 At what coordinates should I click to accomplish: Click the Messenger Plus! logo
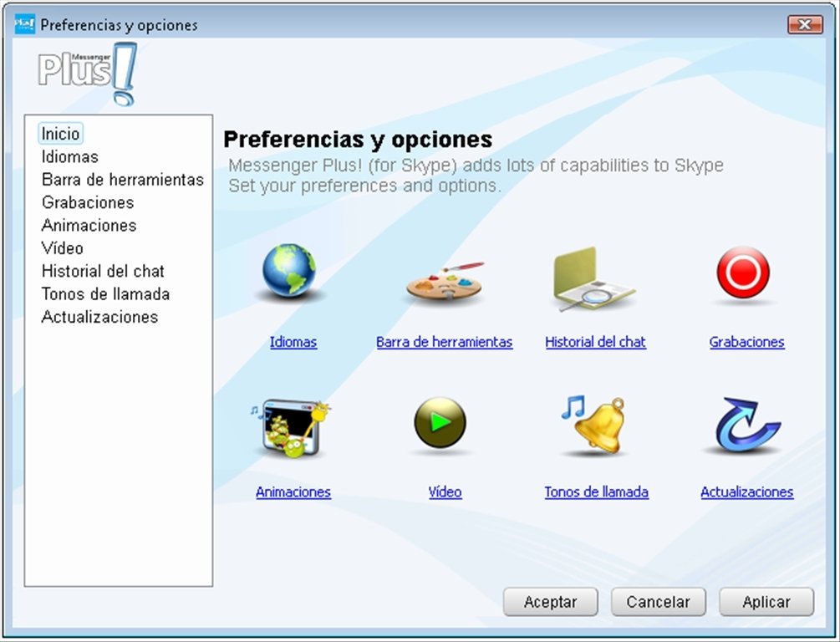click(88, 74)
